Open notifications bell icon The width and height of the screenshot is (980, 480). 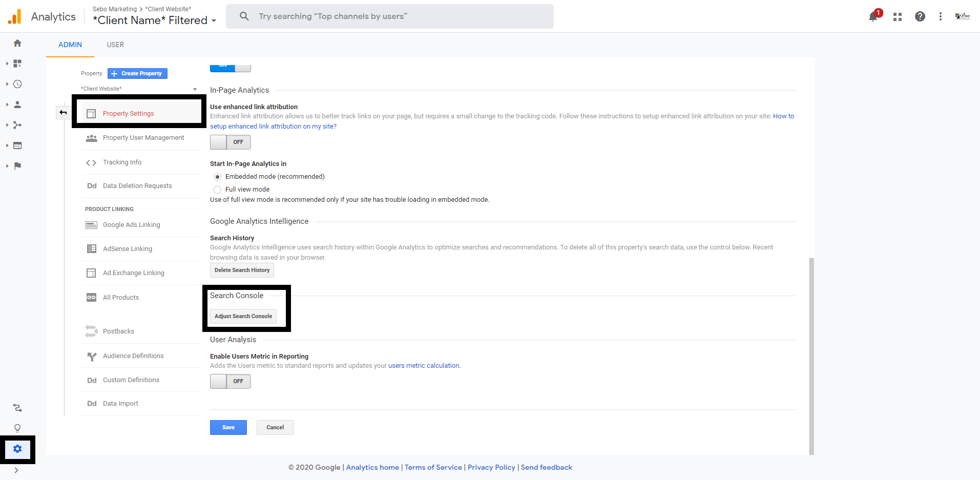(x=873, y=16)
